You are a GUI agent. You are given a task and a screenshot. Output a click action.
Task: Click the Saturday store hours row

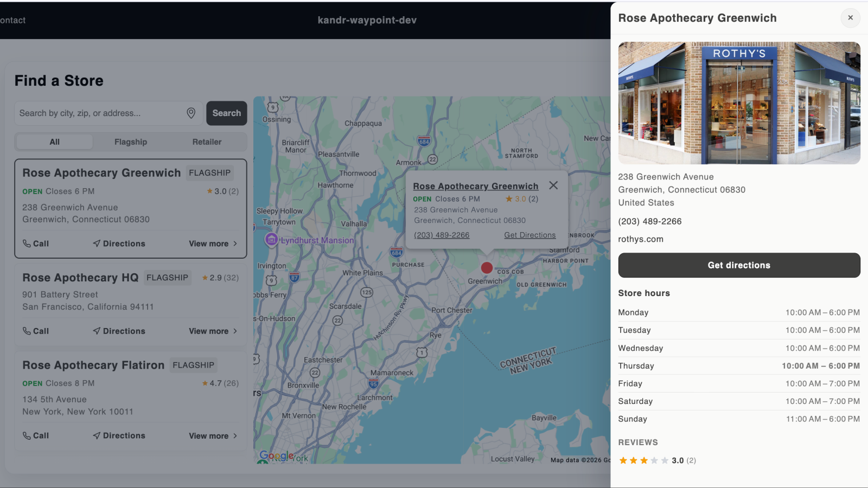(739, 401)
